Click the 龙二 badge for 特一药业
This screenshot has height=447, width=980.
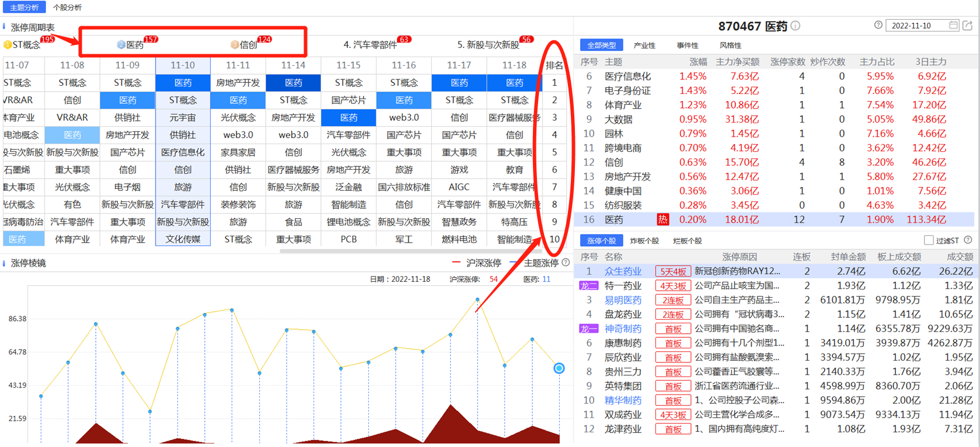click(x=588, y=286)
